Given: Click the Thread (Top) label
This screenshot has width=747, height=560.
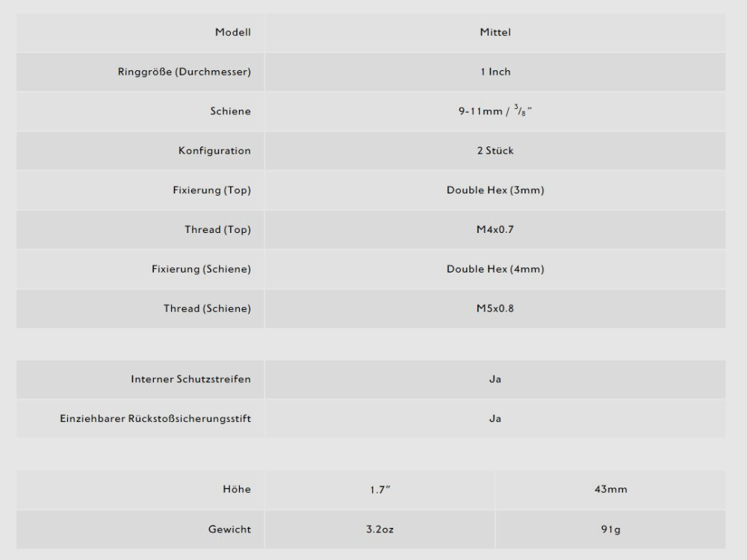Looking at the screenshot, I should coord(217,230).
